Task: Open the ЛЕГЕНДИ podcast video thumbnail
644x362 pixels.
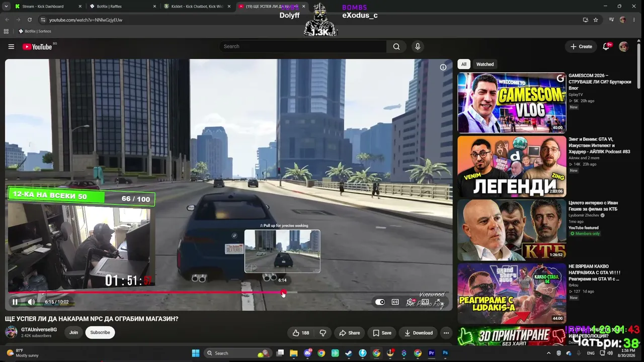Action: (x=512, y=166)
